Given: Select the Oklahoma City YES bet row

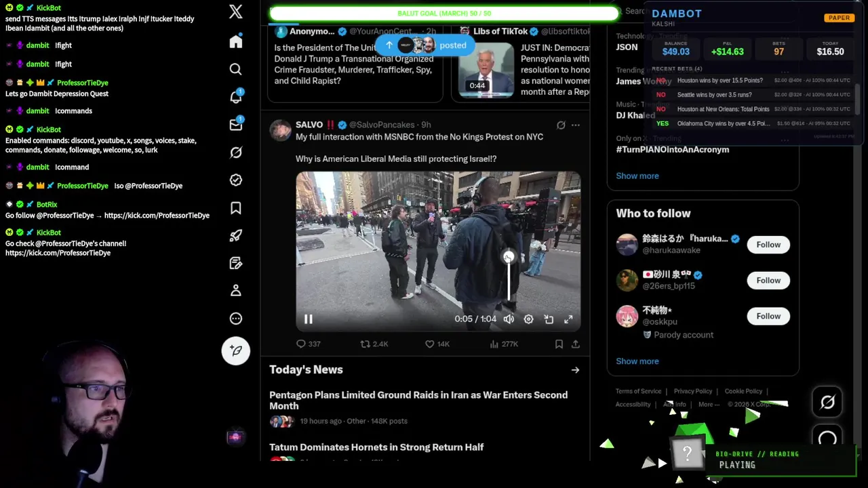Looking at the screenshot, I should 753,123.
